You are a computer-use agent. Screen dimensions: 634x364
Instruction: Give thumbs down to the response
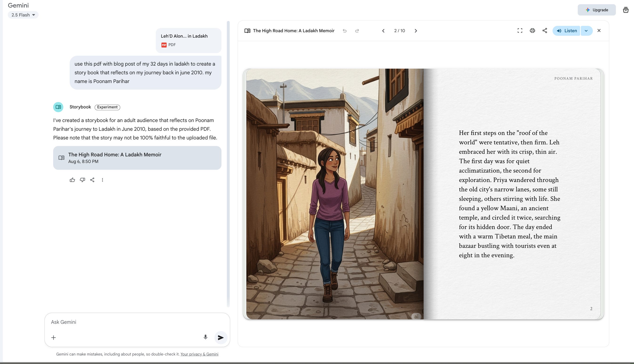tap(82, 180)
